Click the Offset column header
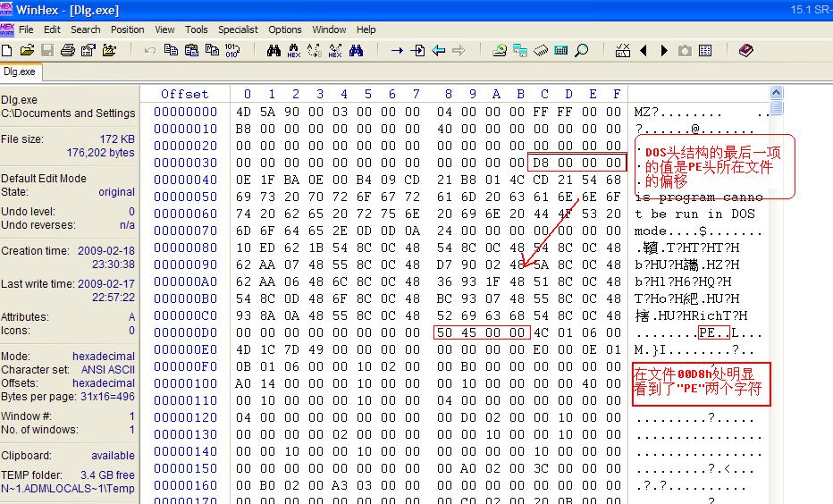The image size is (833, 504). pyautogui.click(x=185, y=94)
